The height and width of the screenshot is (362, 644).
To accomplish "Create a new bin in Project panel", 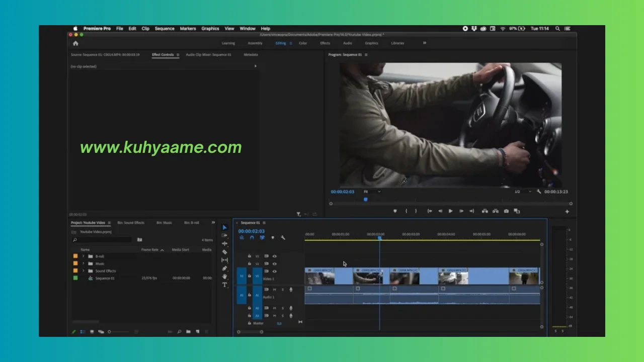I will point(188,332).
